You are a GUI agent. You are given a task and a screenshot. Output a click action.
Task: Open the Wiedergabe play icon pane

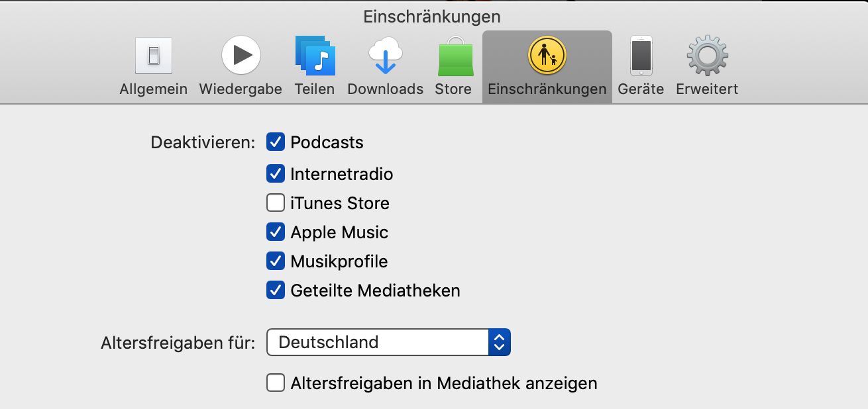point(241,56)
